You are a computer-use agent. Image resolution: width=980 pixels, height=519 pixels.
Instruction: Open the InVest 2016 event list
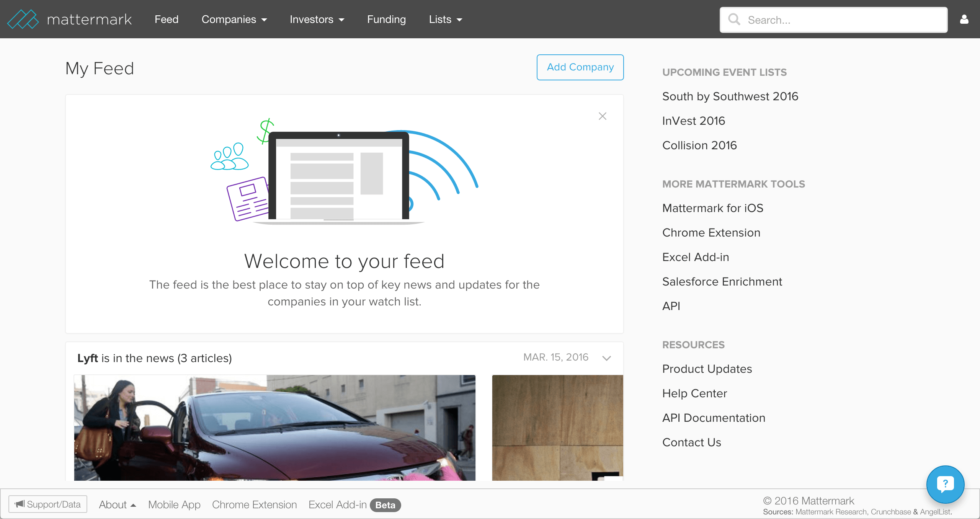click(x=693, y=121)
